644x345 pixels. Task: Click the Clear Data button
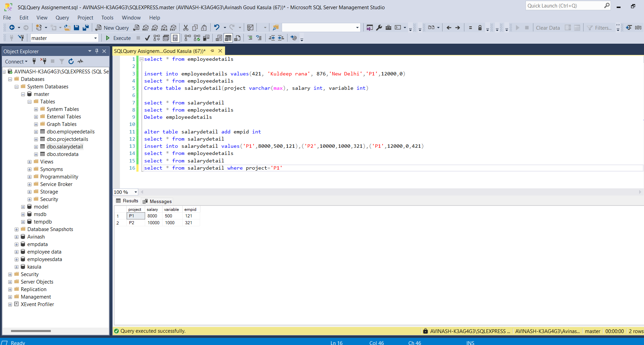point(547,28)
